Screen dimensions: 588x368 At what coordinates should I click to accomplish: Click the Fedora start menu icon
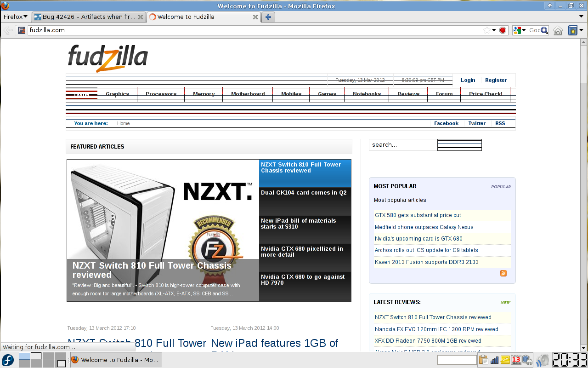coord(8,360)
